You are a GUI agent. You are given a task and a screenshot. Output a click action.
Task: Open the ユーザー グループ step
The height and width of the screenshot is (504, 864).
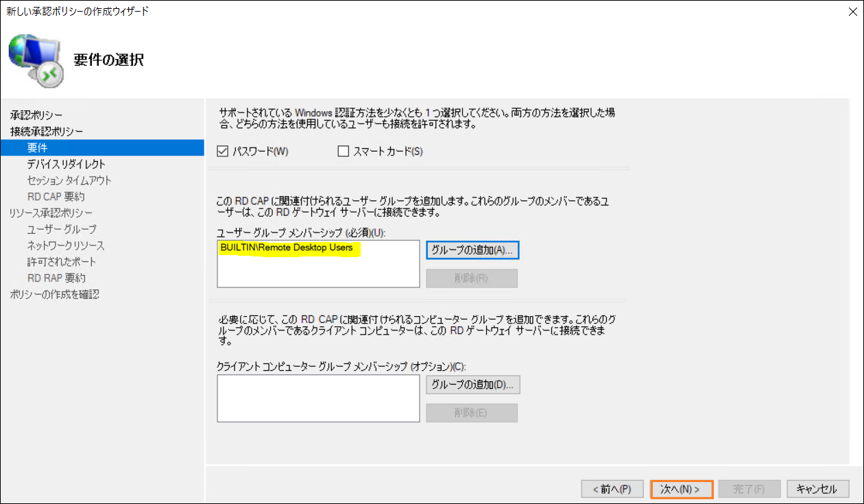(62, 229)
